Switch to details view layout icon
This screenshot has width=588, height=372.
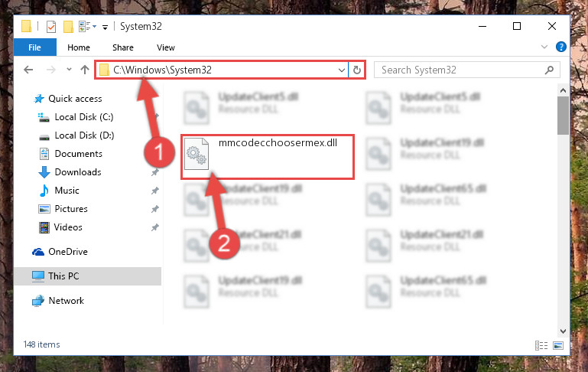(541, 345)
